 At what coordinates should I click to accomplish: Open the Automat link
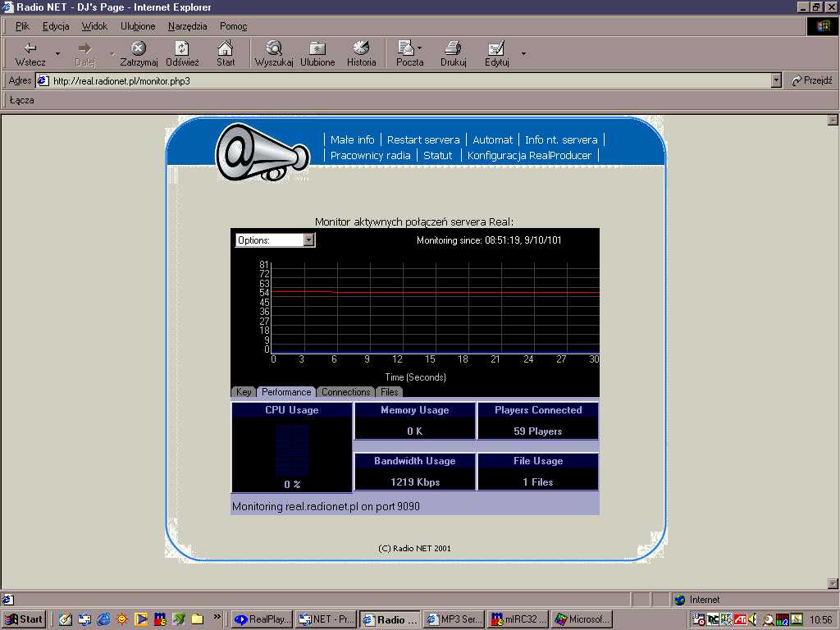pyautogui.click(x=492, y=139)
